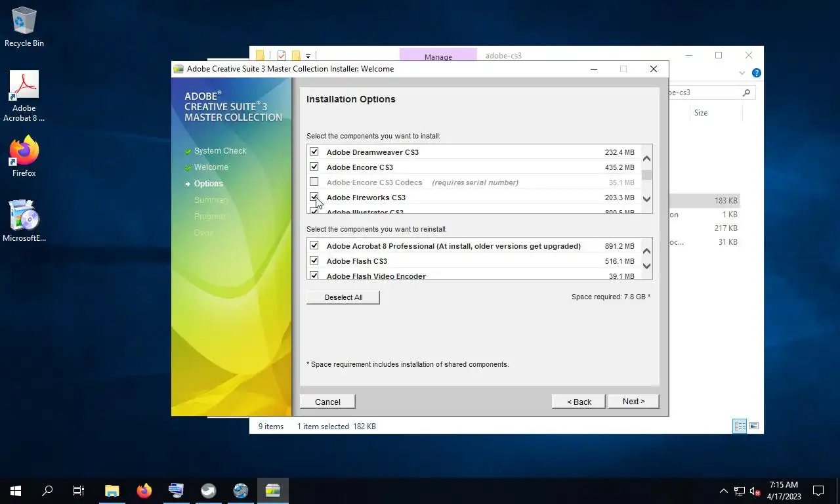Click Deselect All button
840x504 pixels.
pyautogui.click(x=343, y=297)
